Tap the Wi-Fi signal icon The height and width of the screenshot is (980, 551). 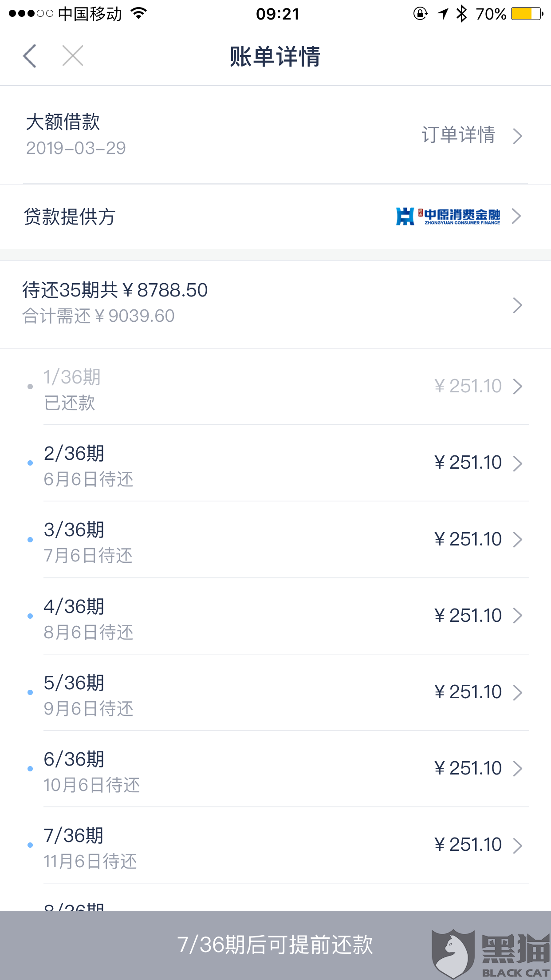tap(139, 14)
